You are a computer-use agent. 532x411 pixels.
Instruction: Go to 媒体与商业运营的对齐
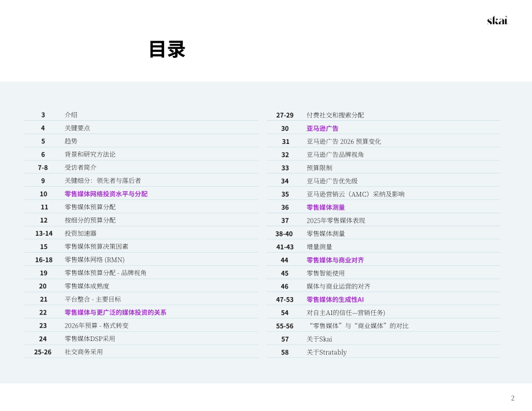[x=338, y=287]
